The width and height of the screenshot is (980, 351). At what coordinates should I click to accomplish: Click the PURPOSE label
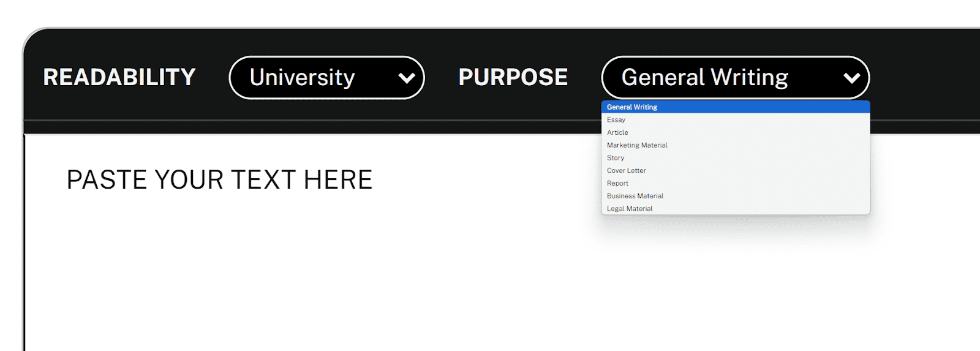point(513,77)
